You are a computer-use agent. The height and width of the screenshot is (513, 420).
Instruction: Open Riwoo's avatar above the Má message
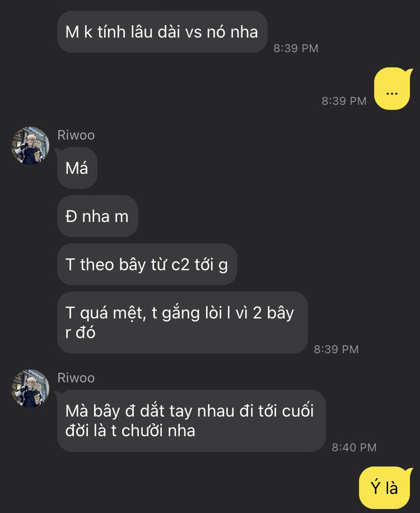tap(30, 146)
